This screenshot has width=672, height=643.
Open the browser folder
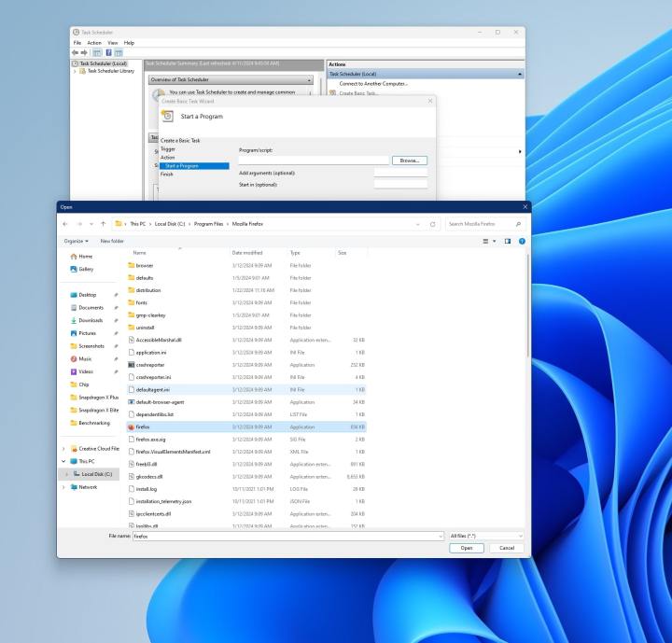tap(144, 265)
